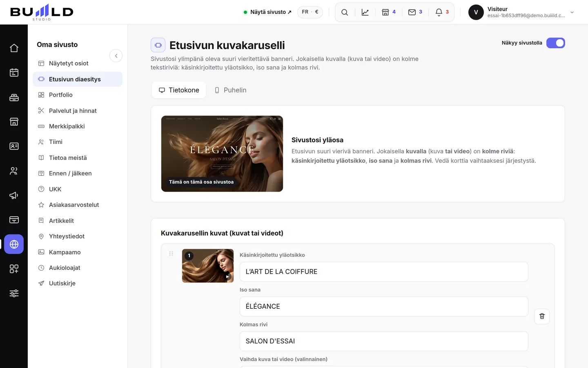Delete slide 1 with trash icon
The height and width of the screenshot is (368, 588).
pyautogui.click(x=542, y=316)
